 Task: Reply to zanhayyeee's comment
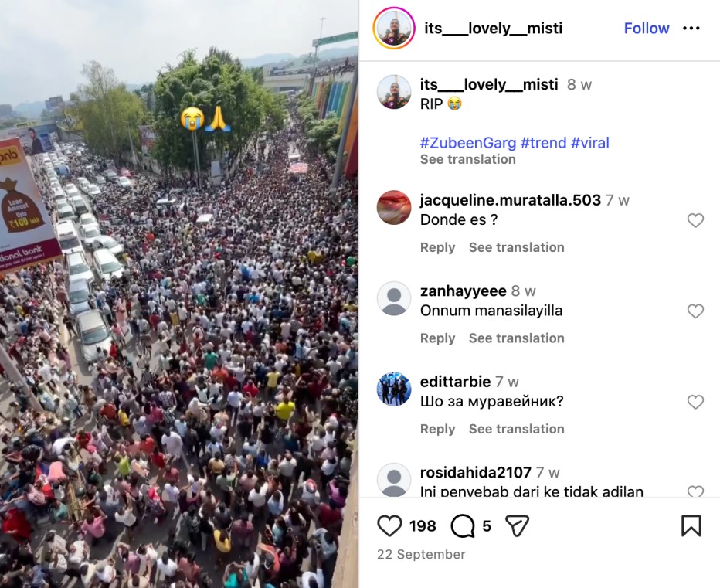[x=437, y=338]
